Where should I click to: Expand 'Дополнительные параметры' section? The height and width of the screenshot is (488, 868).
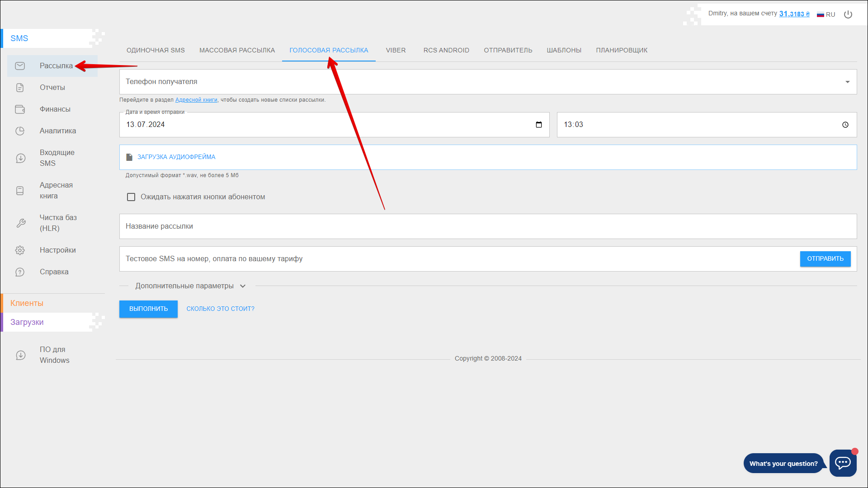[190, 286]
